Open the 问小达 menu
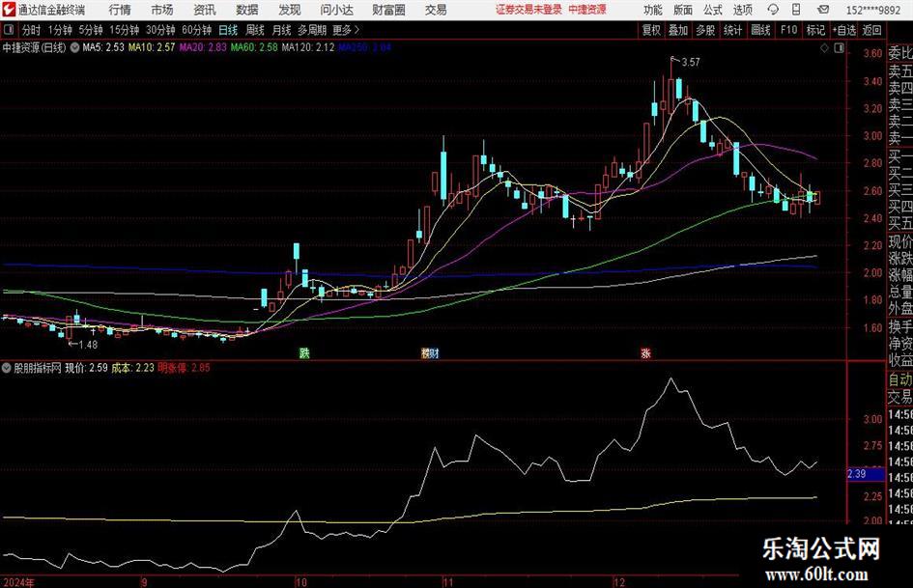The width and height of the screenshot is (913, 588). tap(336, 10)
